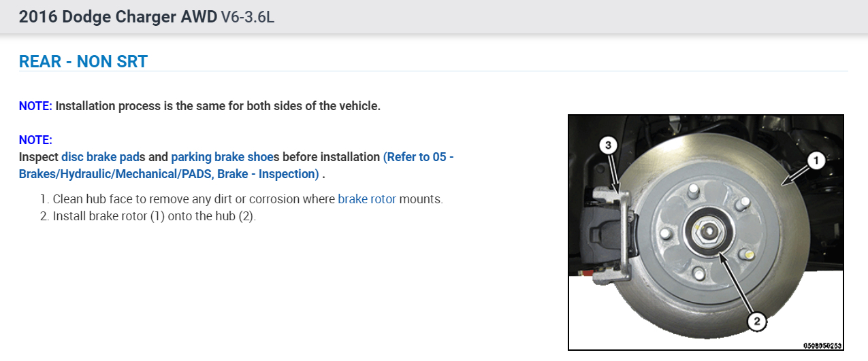
Task: Click the second "NOTE:" label above Inspect
Action: [x=35, y=140]
